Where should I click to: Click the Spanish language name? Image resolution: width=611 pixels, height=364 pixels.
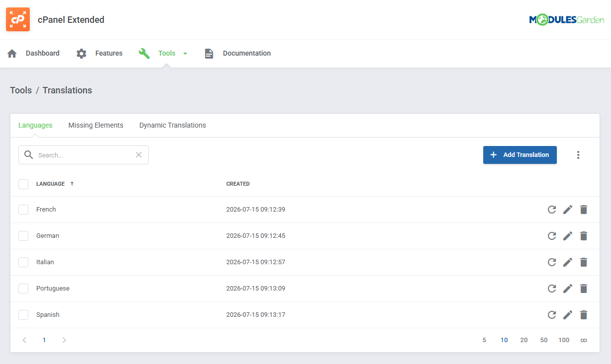coord(48,315)
